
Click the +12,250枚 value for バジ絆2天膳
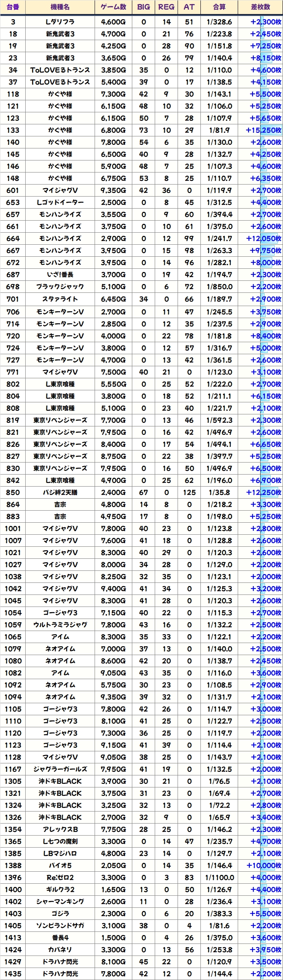[x=263, y=493]
